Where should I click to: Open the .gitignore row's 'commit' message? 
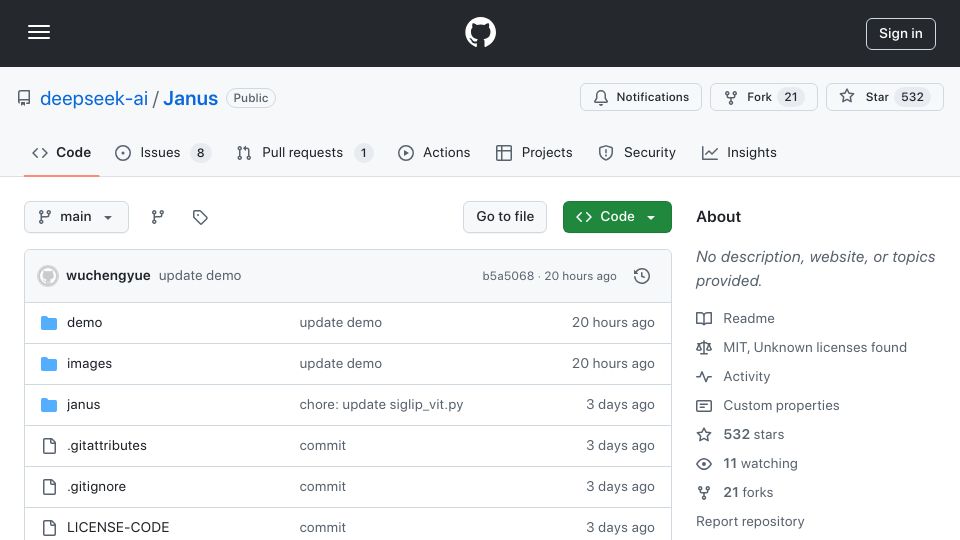tap(323, 487)
